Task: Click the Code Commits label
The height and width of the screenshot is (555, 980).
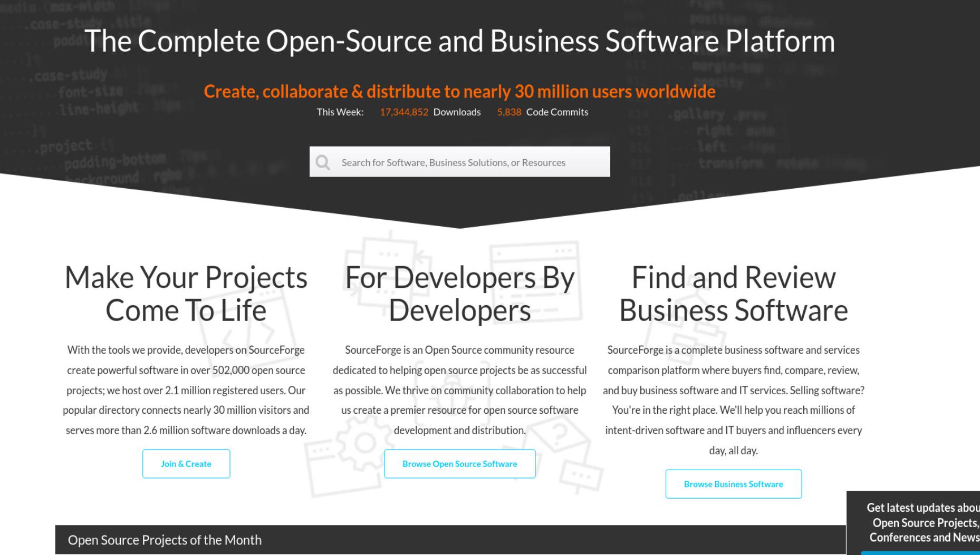Action: tap(557, 112)
